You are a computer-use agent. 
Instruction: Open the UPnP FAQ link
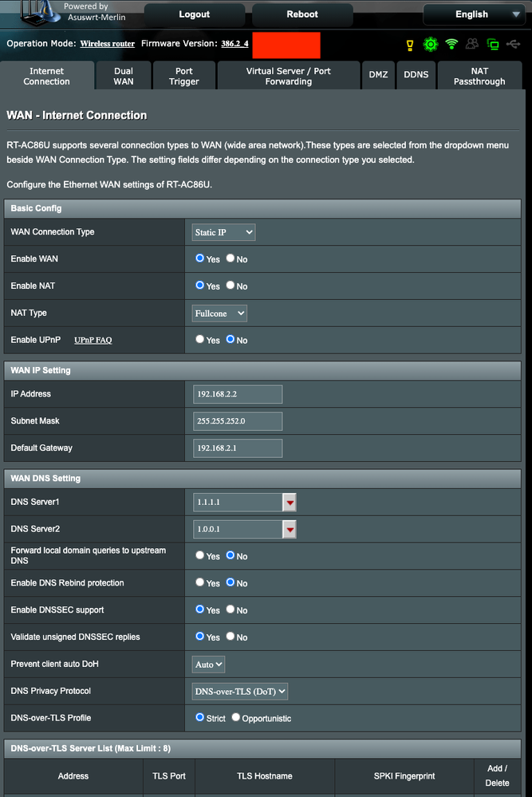pos(93,341)
